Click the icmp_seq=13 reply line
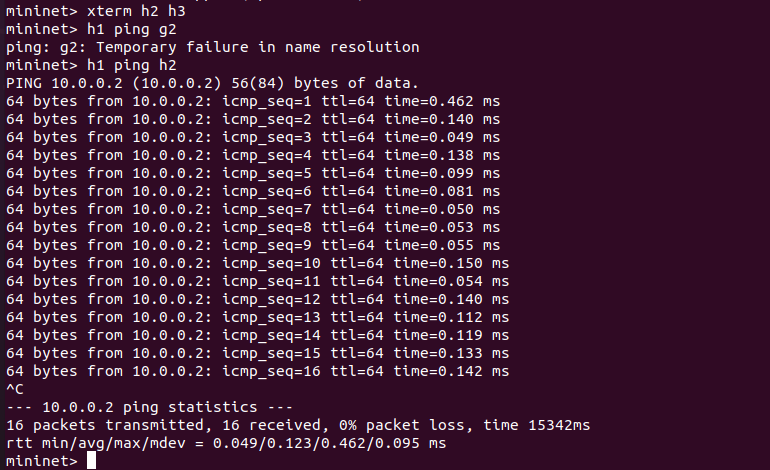This screenshot has width=770, height=470. coord(257,317)
